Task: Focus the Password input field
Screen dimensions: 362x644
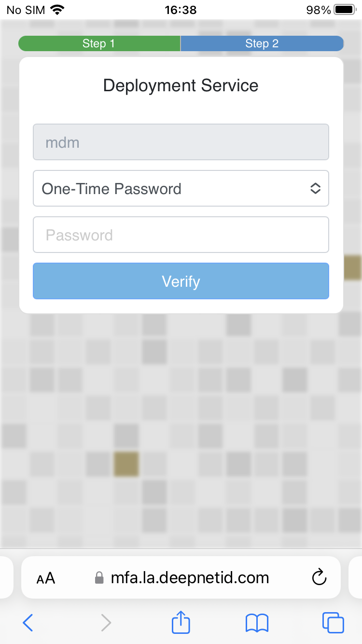Action: coord(181,235)
